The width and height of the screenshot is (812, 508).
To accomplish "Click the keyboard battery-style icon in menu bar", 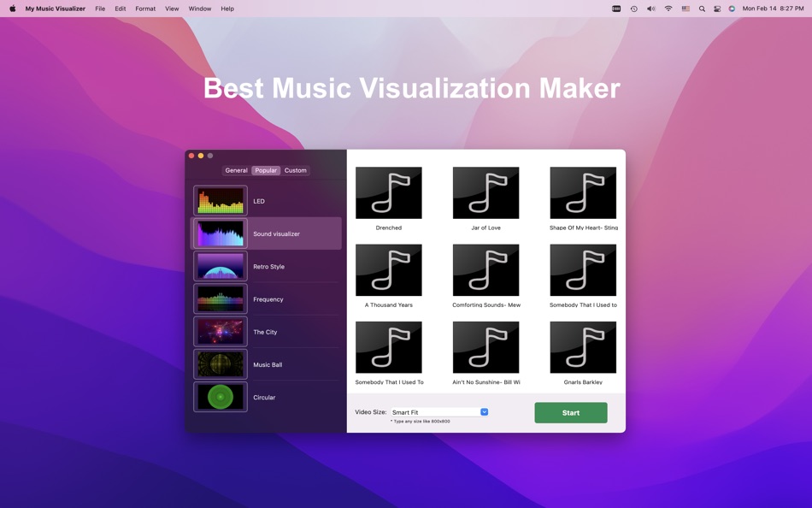I will point(616,9).
